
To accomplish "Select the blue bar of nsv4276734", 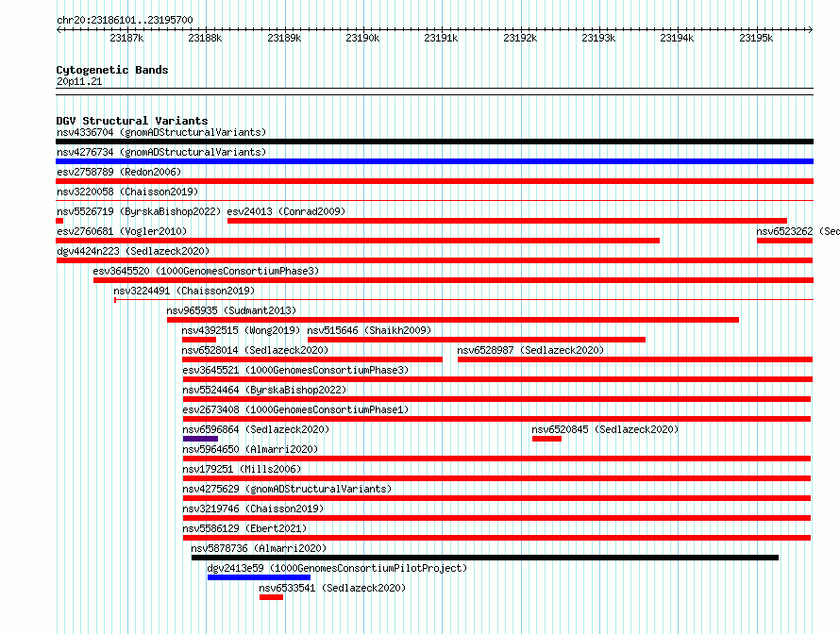I will point(434,161).
